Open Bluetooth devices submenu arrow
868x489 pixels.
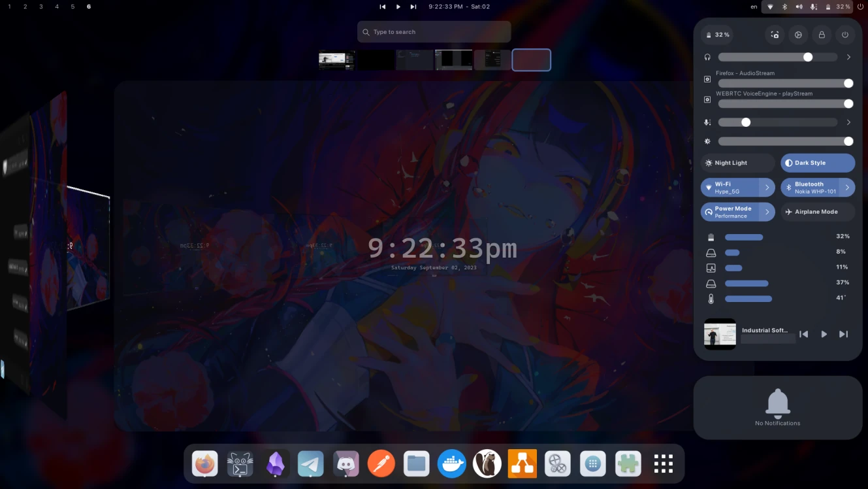[x=847, y=188]
